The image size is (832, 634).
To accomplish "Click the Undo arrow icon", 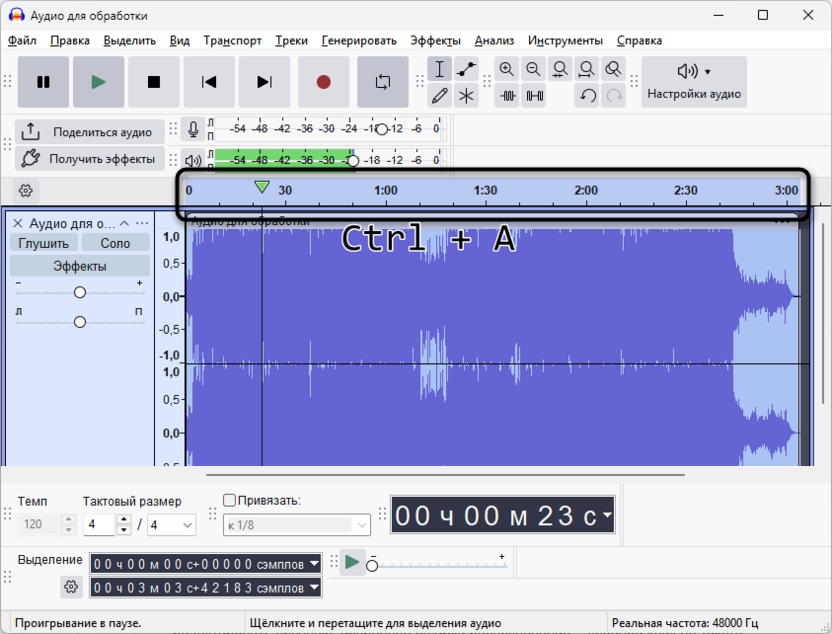I will coord(587,95).
